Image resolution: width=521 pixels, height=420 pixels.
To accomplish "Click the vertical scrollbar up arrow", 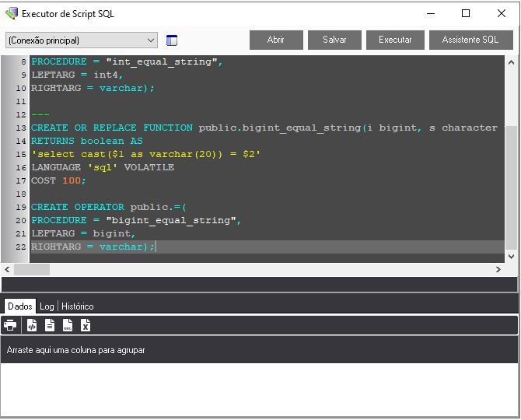I will pyautogui.click(x=511, y=61).
